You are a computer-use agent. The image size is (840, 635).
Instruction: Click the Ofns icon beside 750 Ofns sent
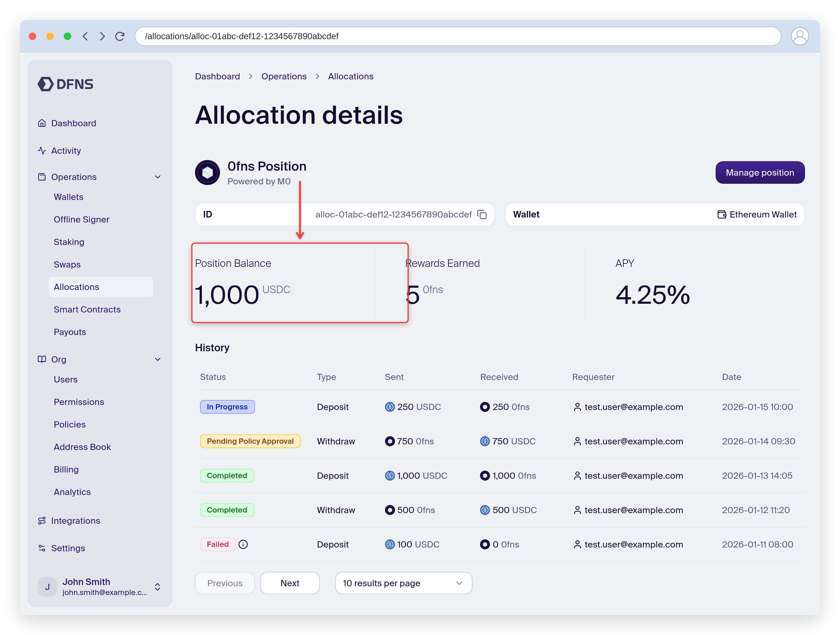(390, 441)
